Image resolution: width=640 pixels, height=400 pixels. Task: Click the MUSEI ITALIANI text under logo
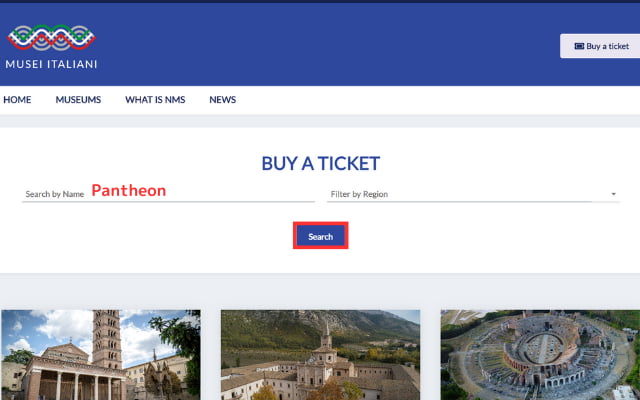pyautogui.click(x=51, y=64)
